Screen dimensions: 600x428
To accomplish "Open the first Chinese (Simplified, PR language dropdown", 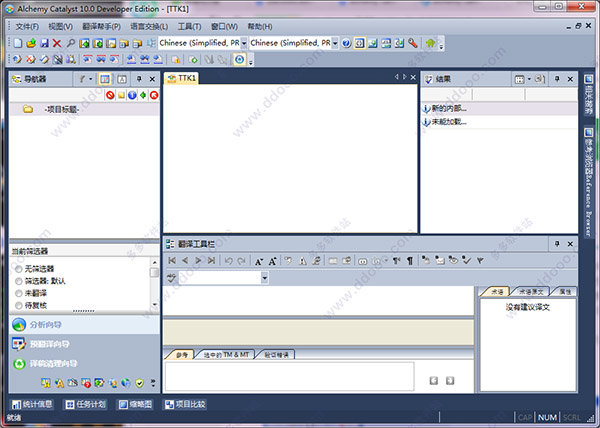I will [x=244, y=43].
